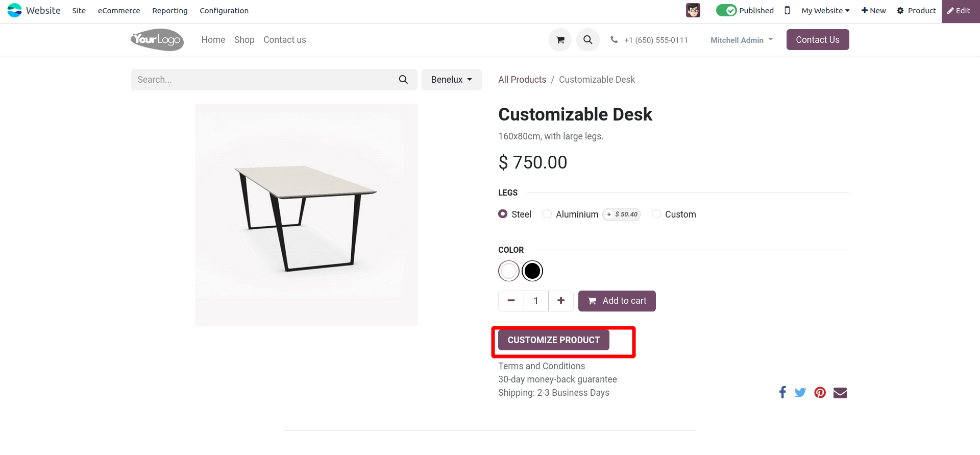980x455 pixels.
Task: Open the Benelux pricelist dropdown
Action: pos(451,80)
